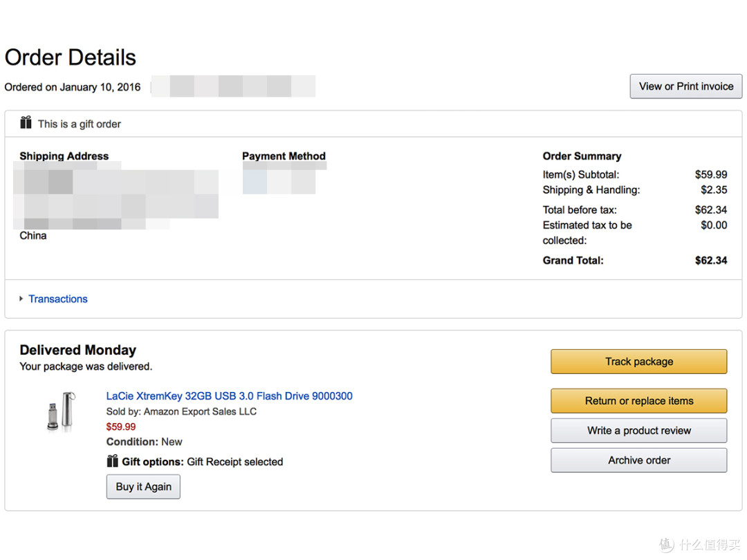
Task: Click the LaCie flash drive thumbnail image
Action: (x=62, y=411)
